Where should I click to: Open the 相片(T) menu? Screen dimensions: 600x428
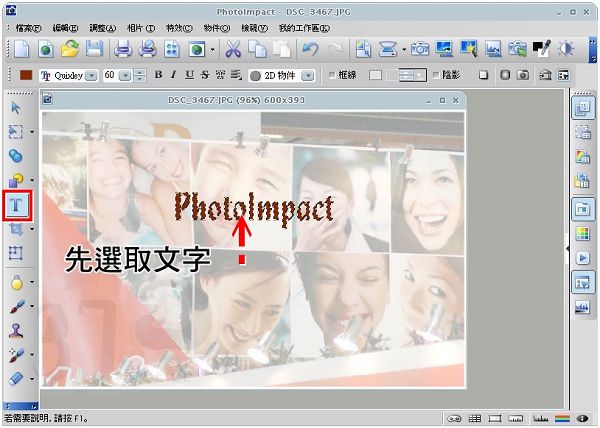pyautogui.click(x=141, y=28)
